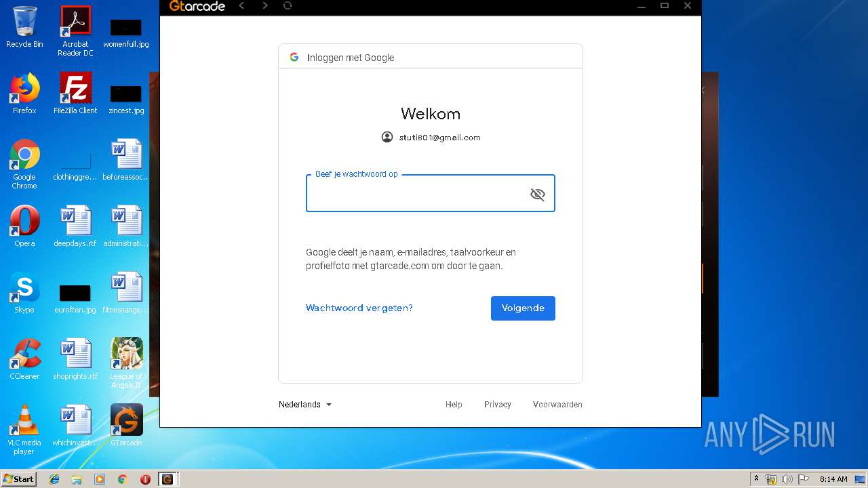The image size is (868, 488).
Task: Open FileZilla Client desktop shortcut
Action: pos(75,94)
